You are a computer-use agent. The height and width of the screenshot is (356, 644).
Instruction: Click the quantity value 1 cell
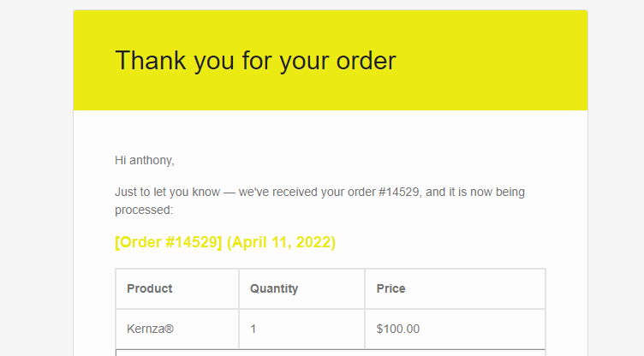point(301,329)
